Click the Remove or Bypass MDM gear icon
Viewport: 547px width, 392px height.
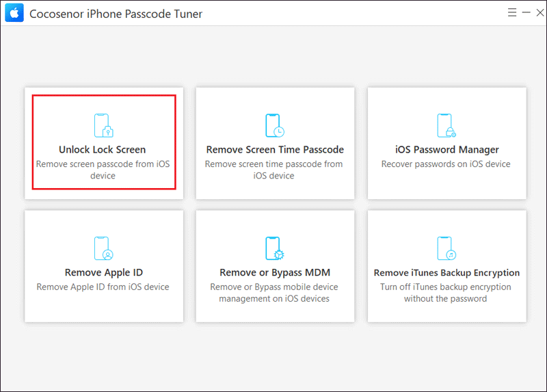pos(275,248)
